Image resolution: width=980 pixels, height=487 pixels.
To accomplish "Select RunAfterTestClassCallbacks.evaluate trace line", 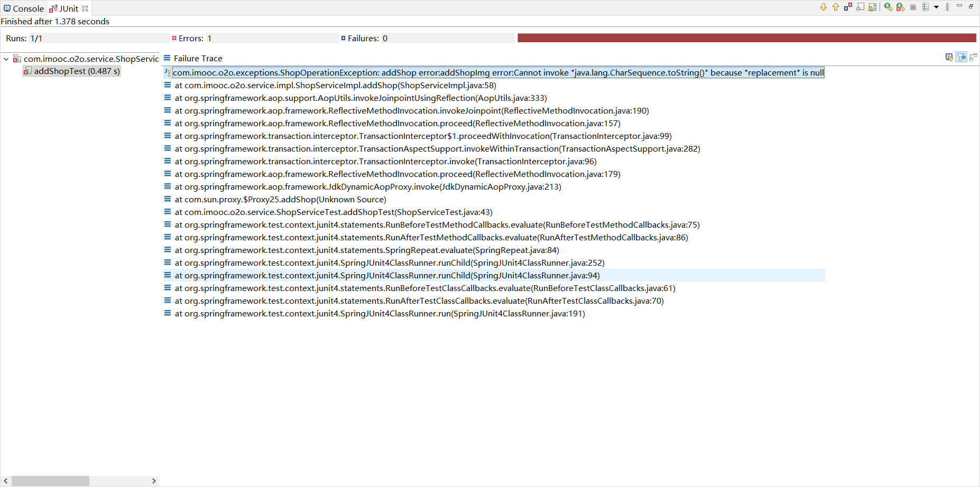I will [x=419, y=301].
